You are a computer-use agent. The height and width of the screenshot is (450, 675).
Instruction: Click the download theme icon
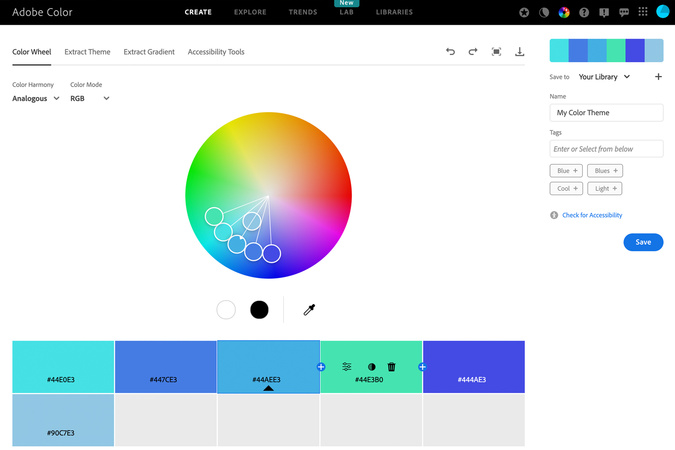[x=520, y=52]
